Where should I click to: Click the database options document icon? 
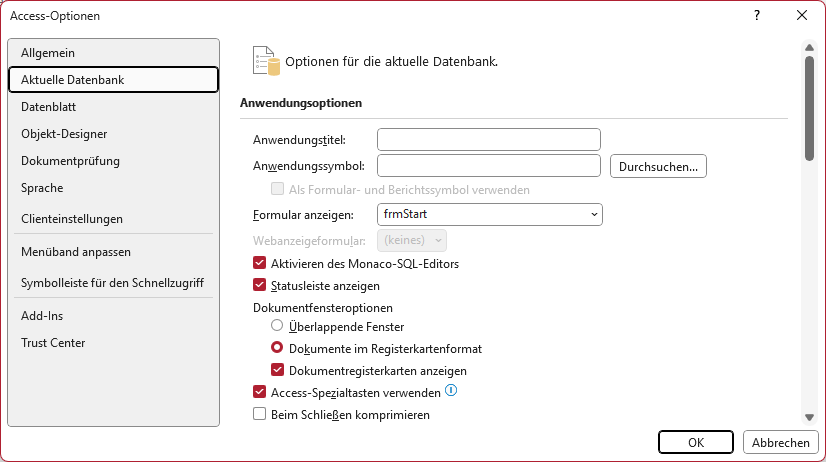click(x=266, y=61)
